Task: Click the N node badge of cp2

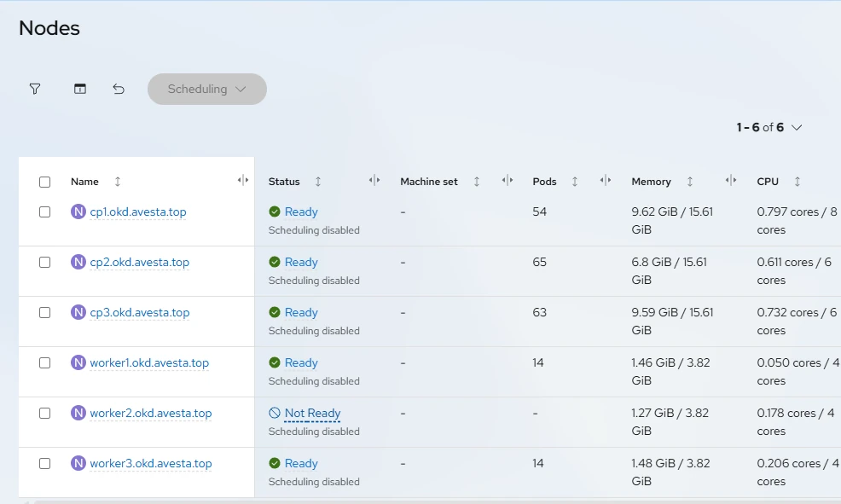Action: (x=78, y=262)
